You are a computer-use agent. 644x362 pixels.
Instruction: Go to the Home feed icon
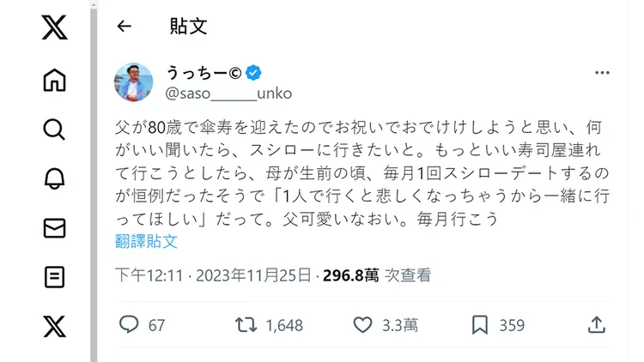54,80
